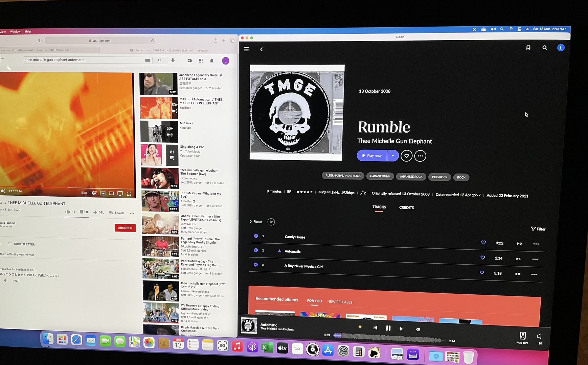Viewport: 588px width, 365px height.
Task: Click the Play now button
Action: click(372, 155)
